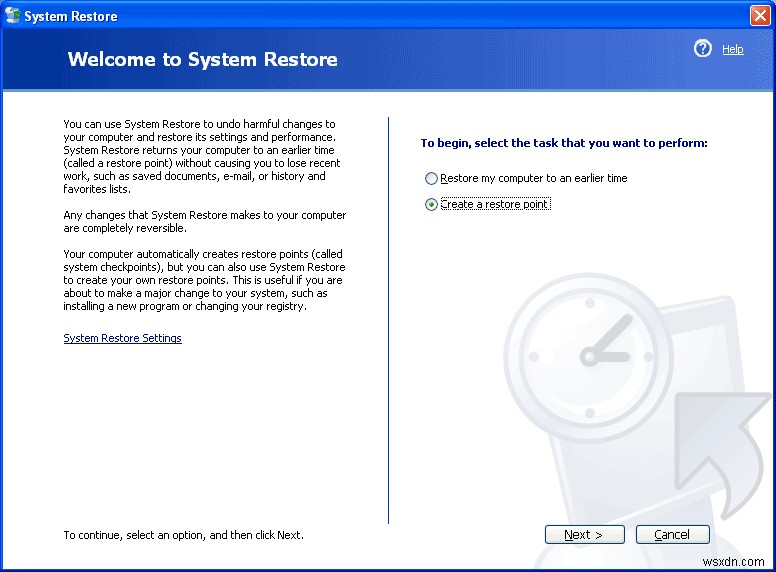Click the Next button
The height and width of the screenshot is (572, 776).
point(584,534)
